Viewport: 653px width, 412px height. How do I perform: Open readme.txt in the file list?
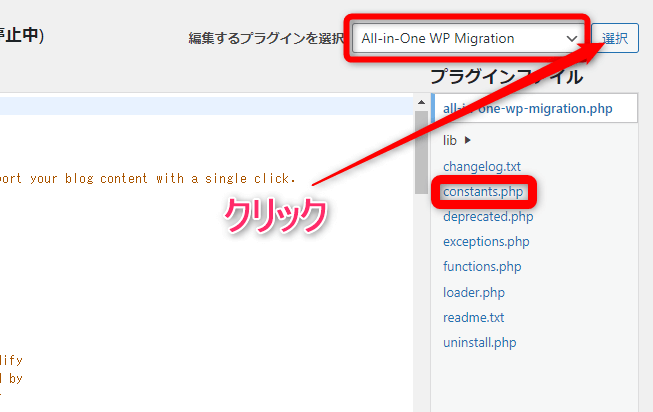[474, 317]
